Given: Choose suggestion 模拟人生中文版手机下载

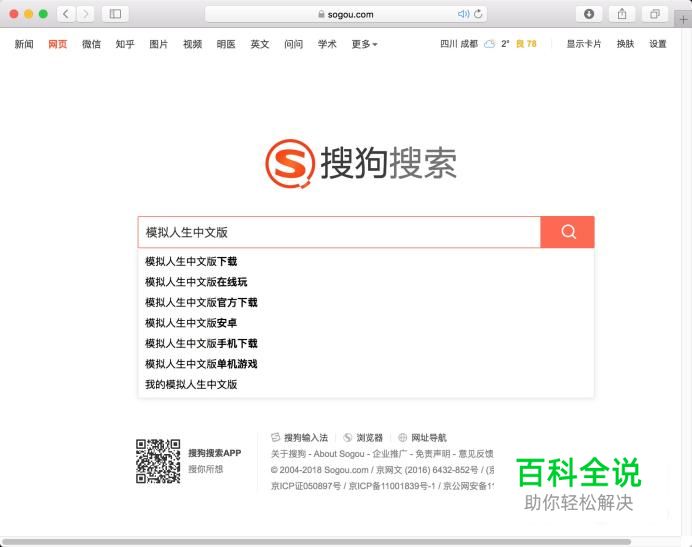Looking at the screenshot, I should tap(366, 343).
